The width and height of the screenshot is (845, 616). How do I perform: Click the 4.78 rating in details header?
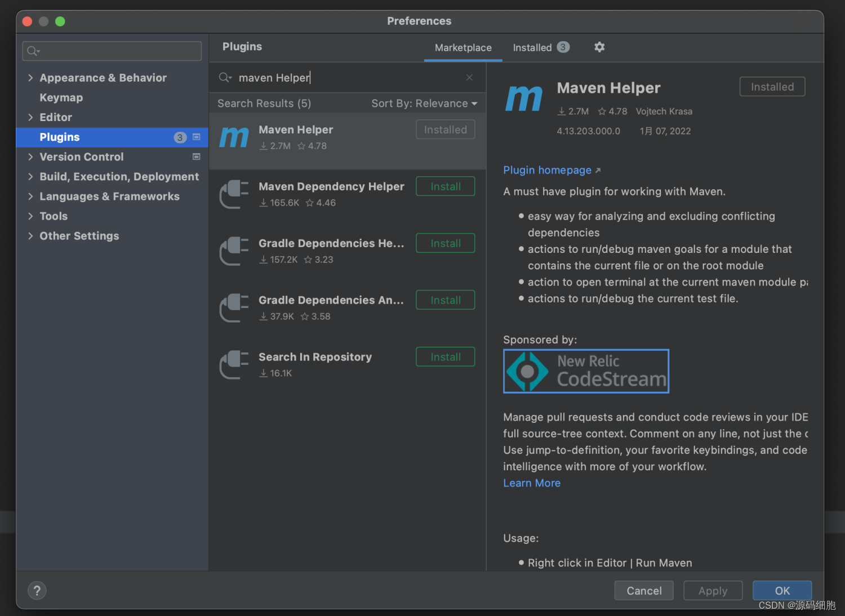tap(612, 111)
